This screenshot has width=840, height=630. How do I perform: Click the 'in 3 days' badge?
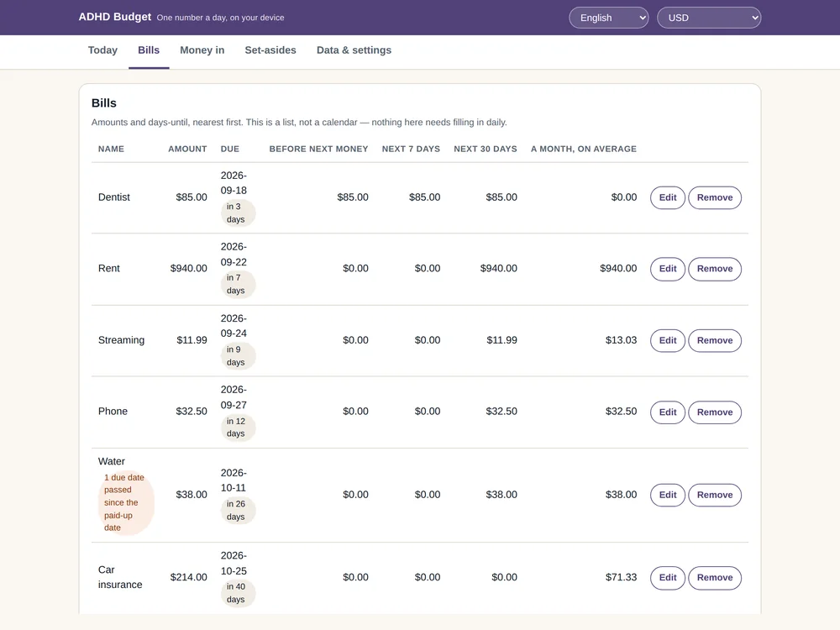click(x=238, y=213)
